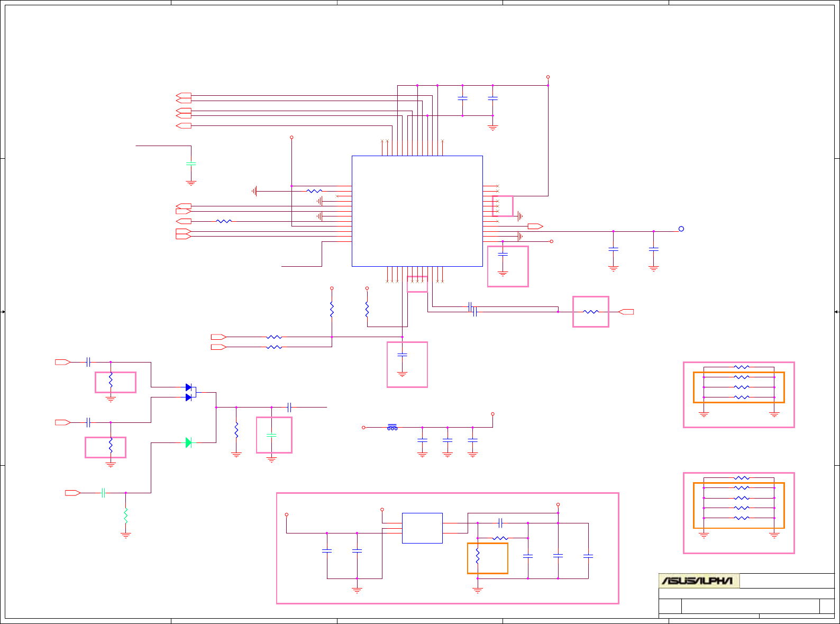The width and height of the screenshot is (840, 624).
Task: Select the blue dual-diode symbol
Action: point(191,392)
